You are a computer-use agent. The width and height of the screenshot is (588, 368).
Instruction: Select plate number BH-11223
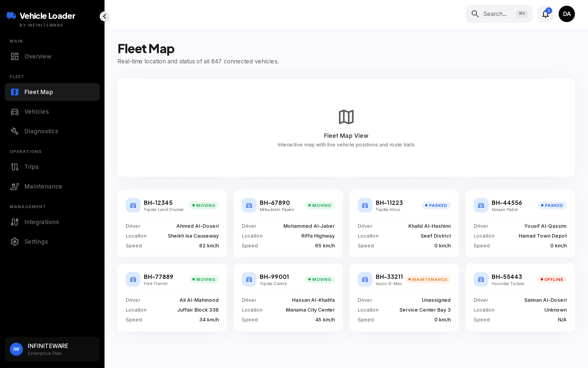389,203
